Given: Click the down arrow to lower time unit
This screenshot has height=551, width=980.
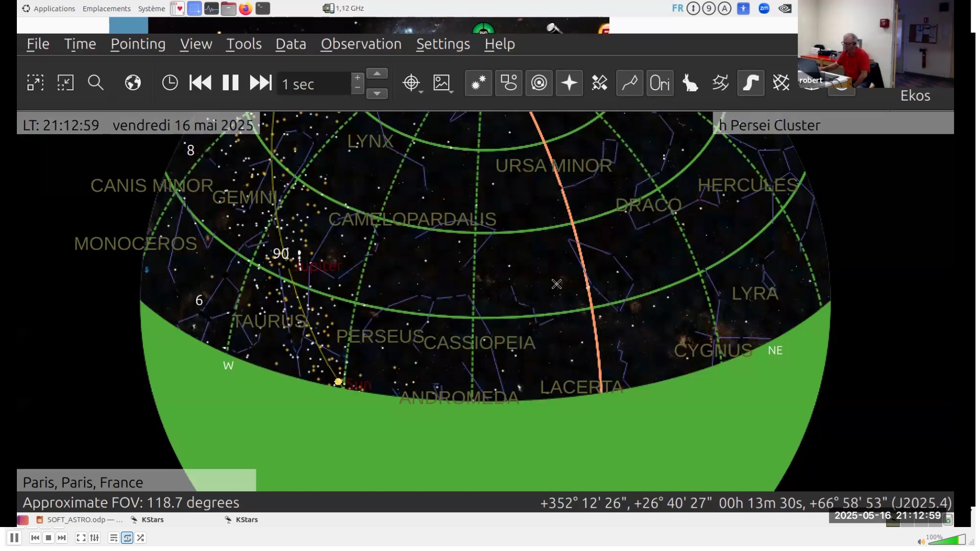Looking at the screenshot, I should 377,93.
